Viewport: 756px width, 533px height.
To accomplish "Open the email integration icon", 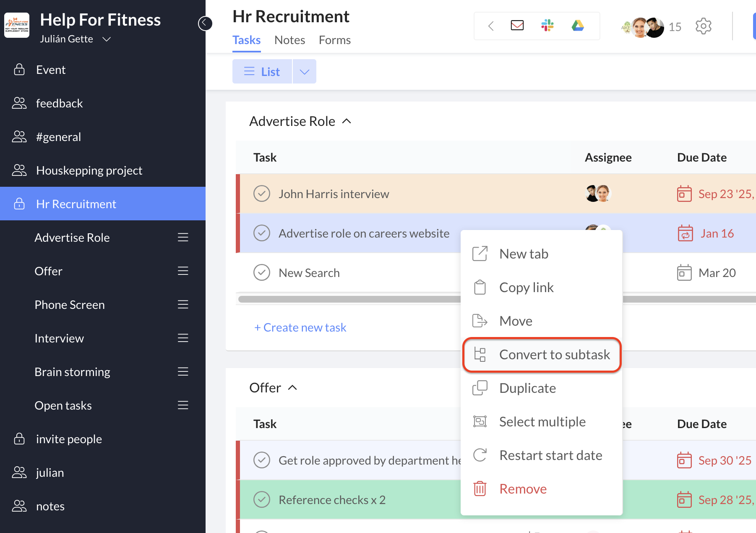I will (517, 26).
